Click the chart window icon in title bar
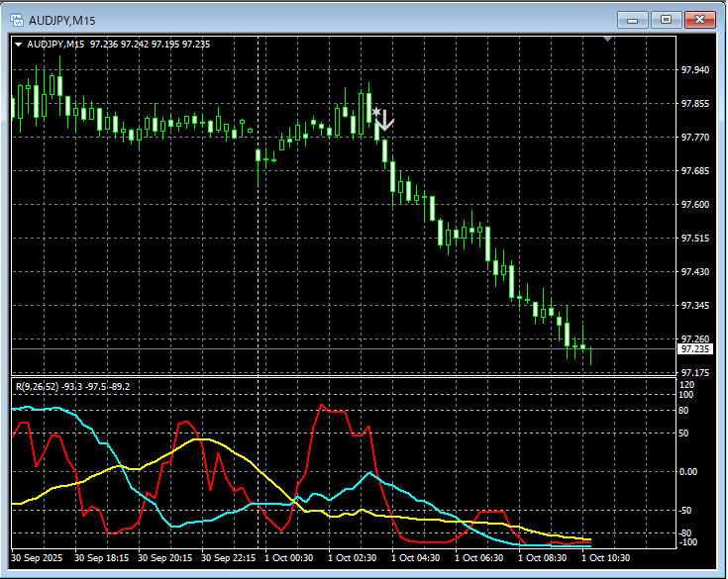728x579 pixels. coord(17,20)
